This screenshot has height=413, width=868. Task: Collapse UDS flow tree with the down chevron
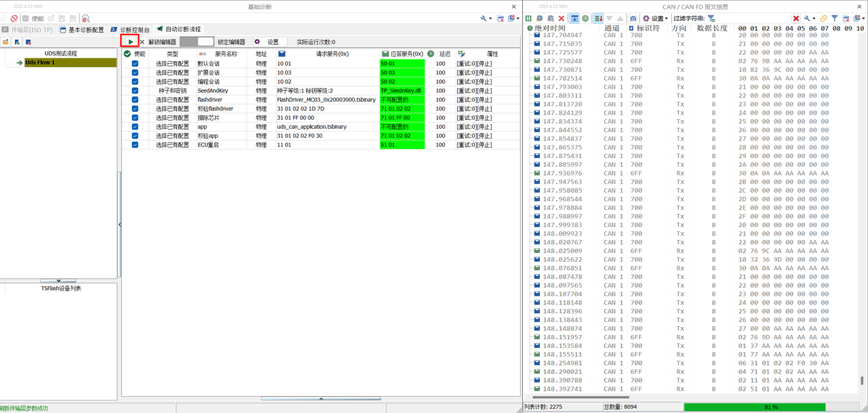(58, 281)
